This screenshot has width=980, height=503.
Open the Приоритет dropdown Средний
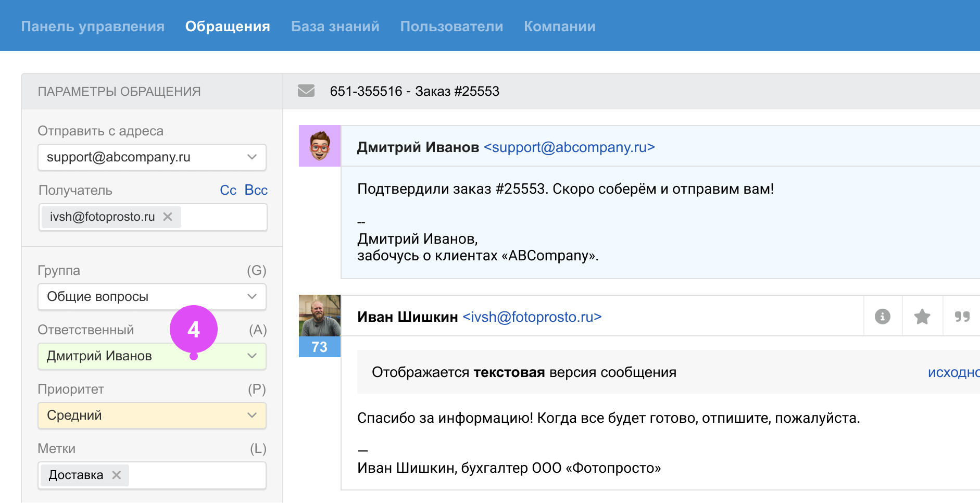point(152,416)
